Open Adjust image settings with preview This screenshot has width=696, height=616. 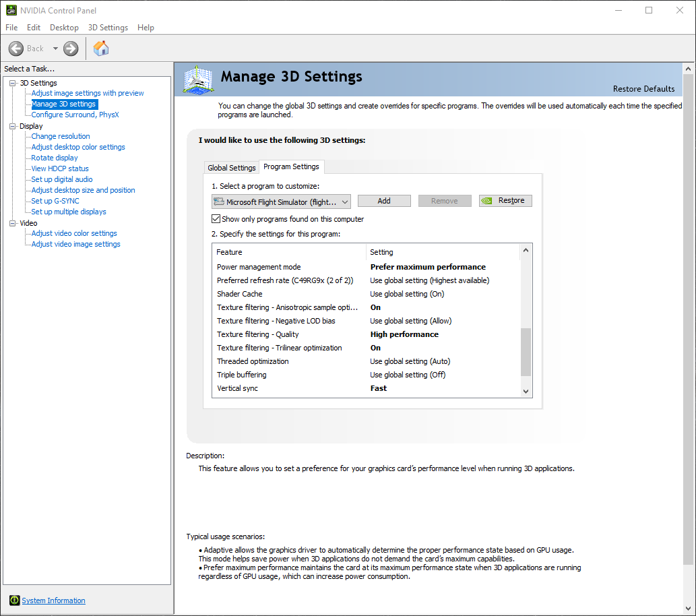click(x=88, y=93)
